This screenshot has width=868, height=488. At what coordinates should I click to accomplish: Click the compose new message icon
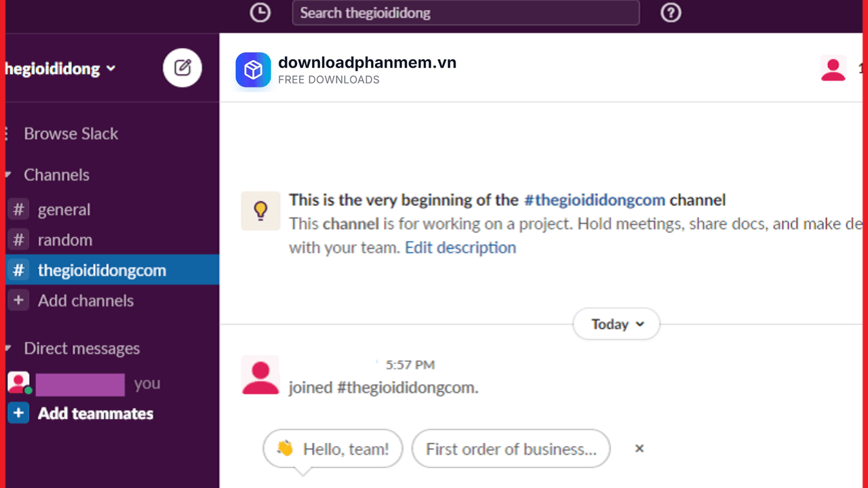(x=182, y=68)
